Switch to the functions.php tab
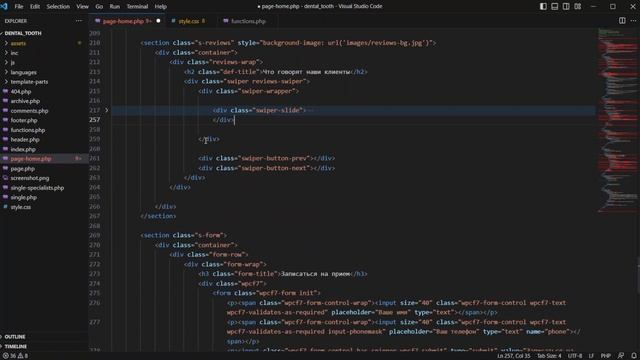The width and height of the screenshot is (640, 360). [248, 21]
